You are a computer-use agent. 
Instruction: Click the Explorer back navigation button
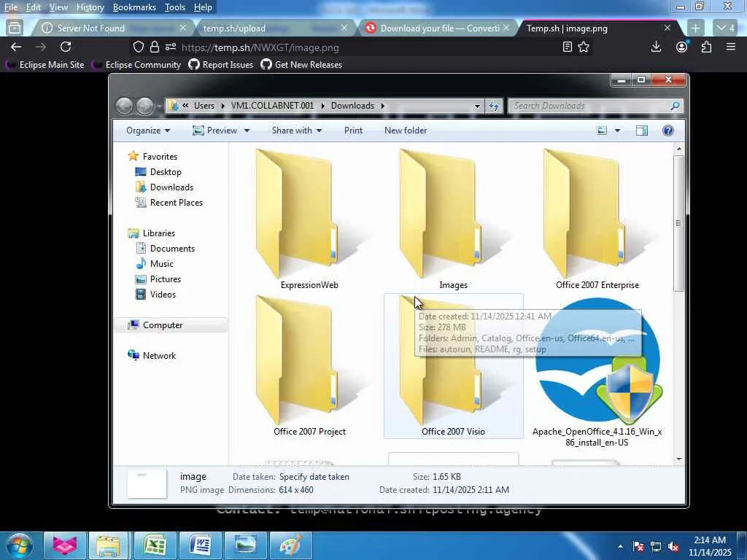click(x=124, y=106)
